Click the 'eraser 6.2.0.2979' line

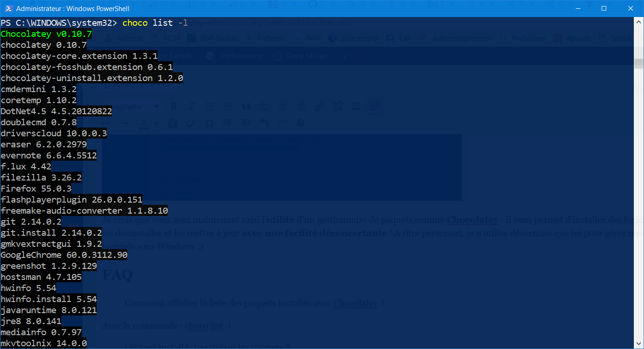(43, 145)
